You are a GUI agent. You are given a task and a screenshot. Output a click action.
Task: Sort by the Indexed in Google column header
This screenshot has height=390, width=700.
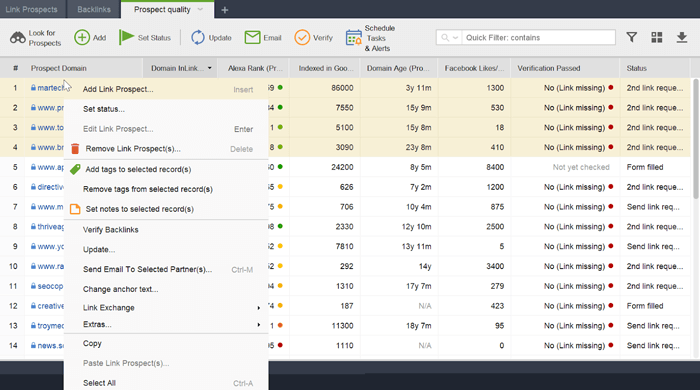pyautogui.click(x=325, y=68)
